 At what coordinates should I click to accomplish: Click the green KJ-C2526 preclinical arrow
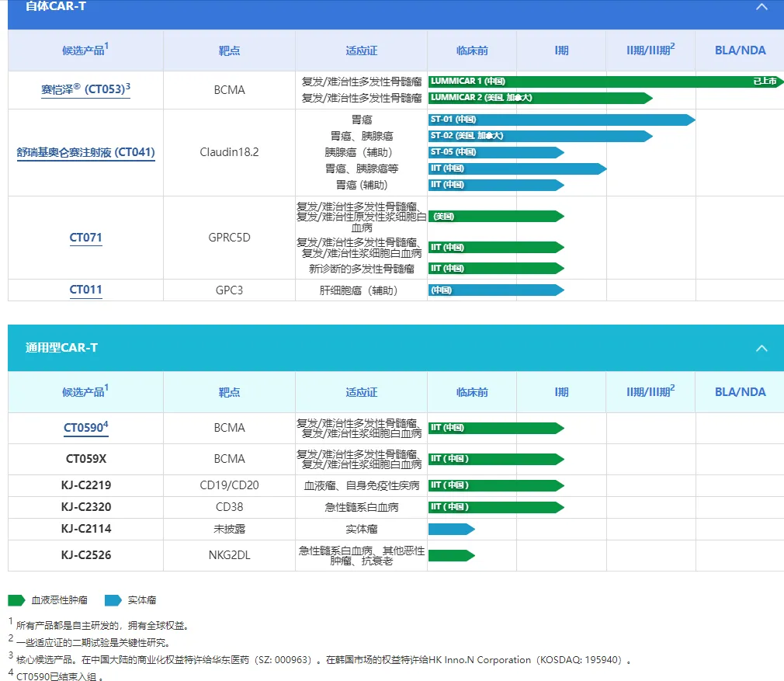click(x=451, y=555)
